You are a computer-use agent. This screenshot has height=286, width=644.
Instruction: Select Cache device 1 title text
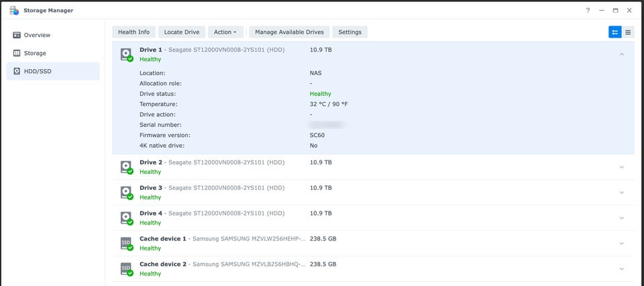click(x=163, y=239)
